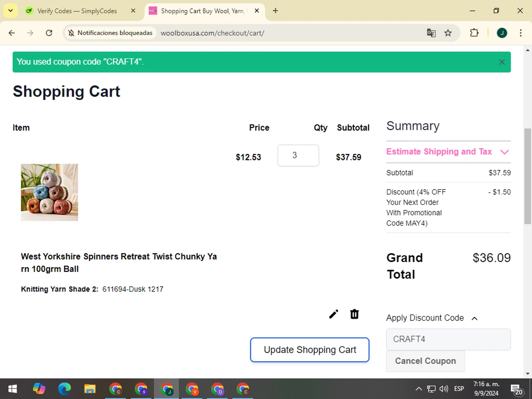Click the page vertical scrollbar
Viewport: 532px width, 399px height.
pyautogui.click(x=528, y=176)
